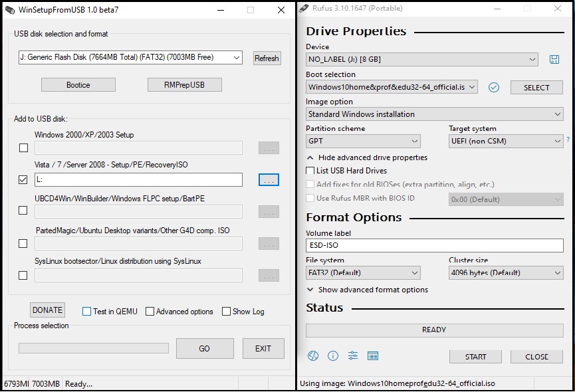Click 'Ready...' status text in WinSetupFromUSB
Screen dimensions: 575x392
point(79,384)
